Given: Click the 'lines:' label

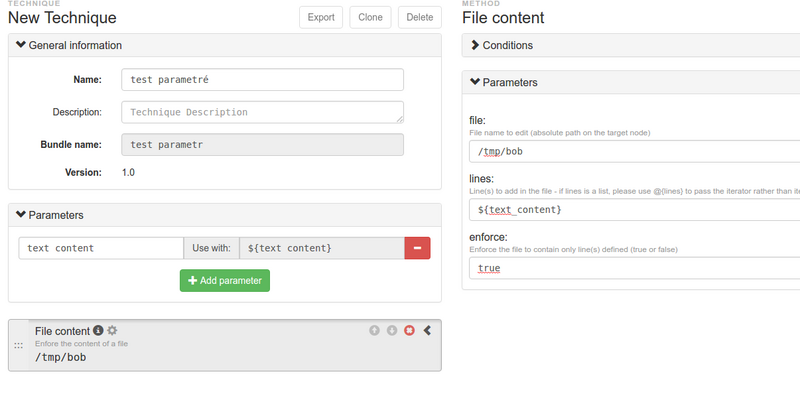Looking at the screenshot, I should pos(482,179).
